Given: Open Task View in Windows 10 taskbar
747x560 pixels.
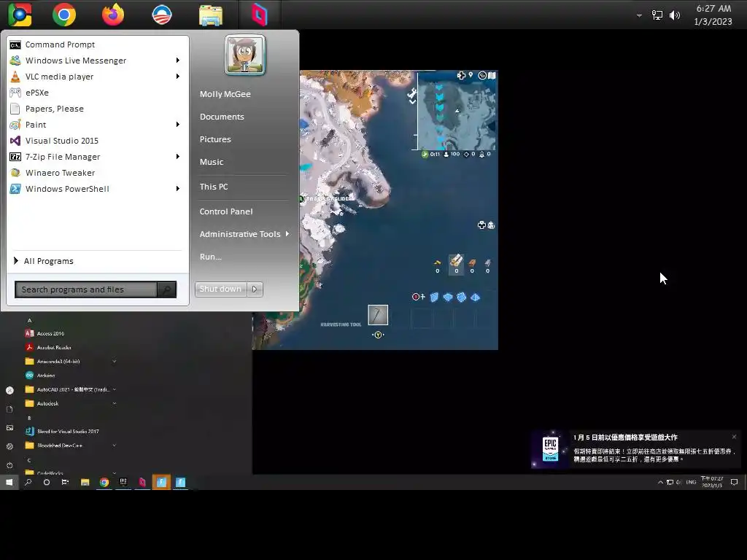Looking at the screenshot, I should [65, 483].
